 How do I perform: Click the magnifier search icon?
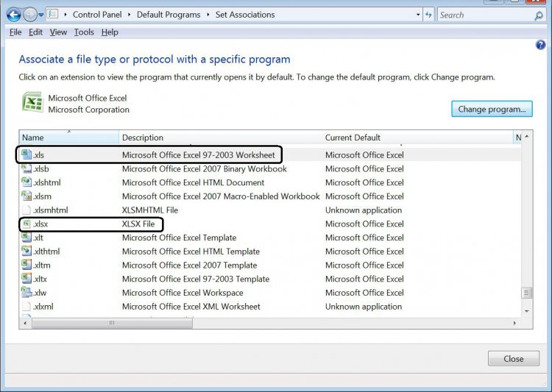pos(539,15)
